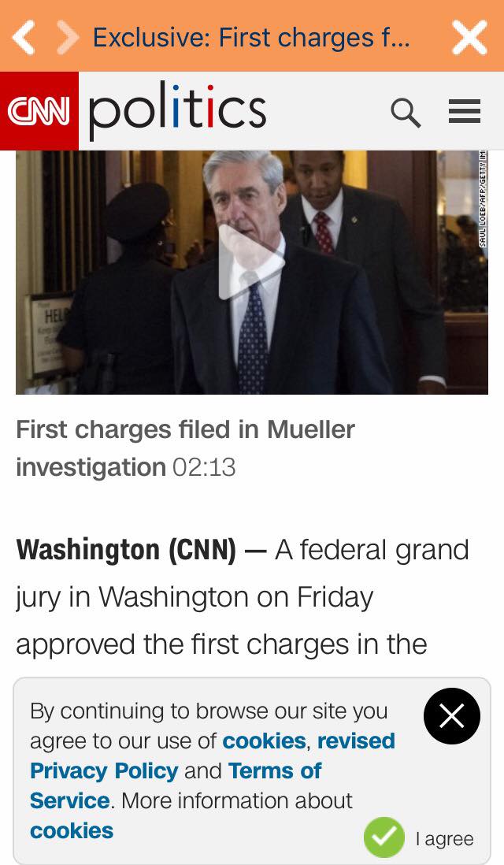Click the red CNN logo
The image size is (504, 865).
(x=39, y=110)
